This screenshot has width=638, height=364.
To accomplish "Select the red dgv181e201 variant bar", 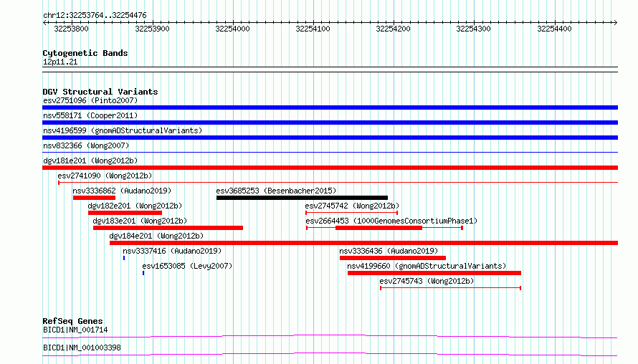I will point(330,168).
